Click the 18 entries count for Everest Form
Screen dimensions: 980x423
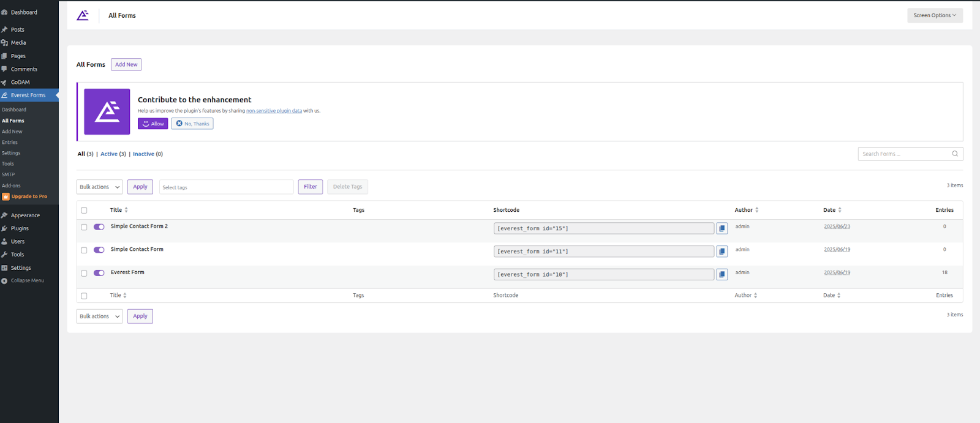pyautogui.click(x=944, y=272)
